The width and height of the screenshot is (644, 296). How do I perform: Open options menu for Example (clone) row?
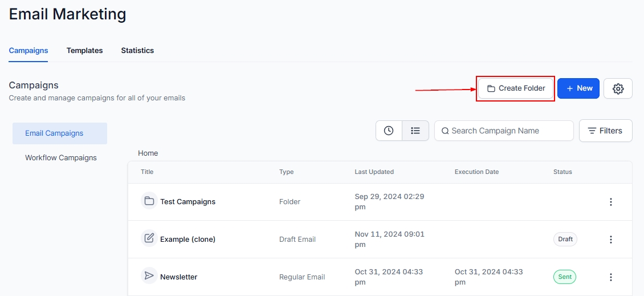coord(610,240)
